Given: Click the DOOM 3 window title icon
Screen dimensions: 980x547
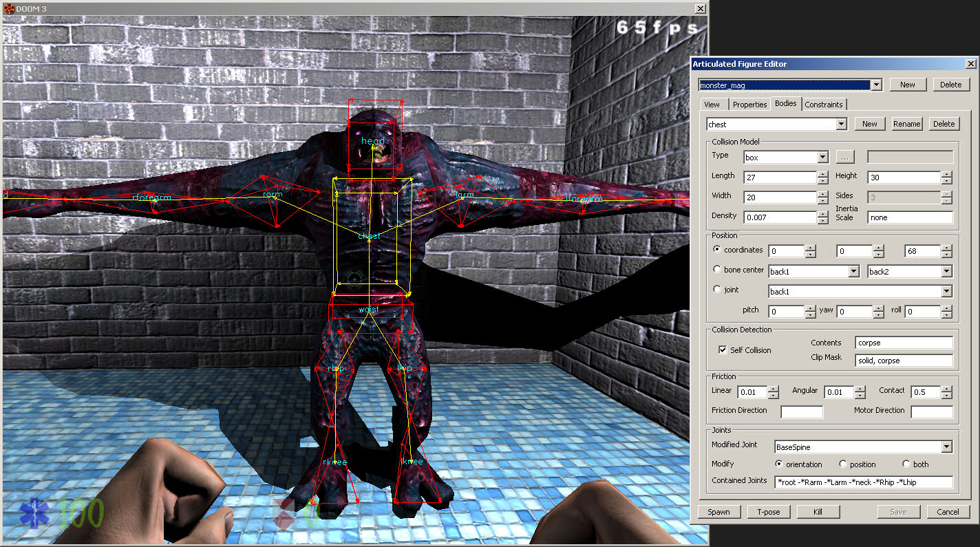Looking at the screenshot, I should point(8,8).
